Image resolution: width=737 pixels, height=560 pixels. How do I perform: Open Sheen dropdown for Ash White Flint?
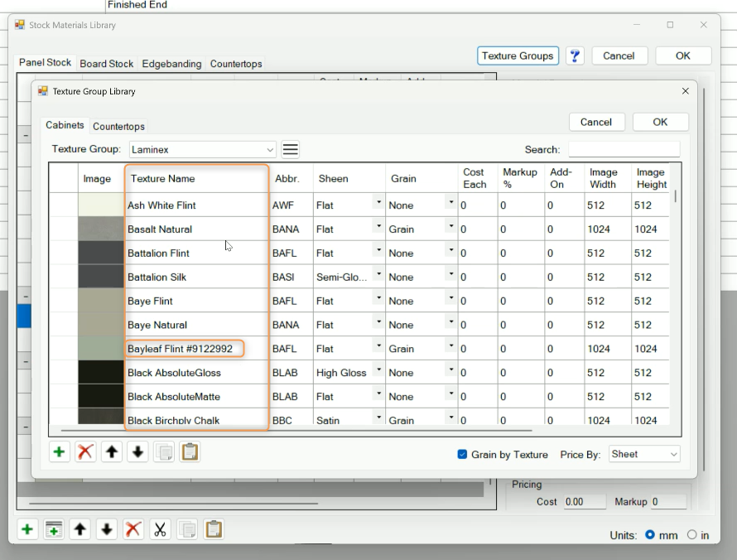pos(378,203)
